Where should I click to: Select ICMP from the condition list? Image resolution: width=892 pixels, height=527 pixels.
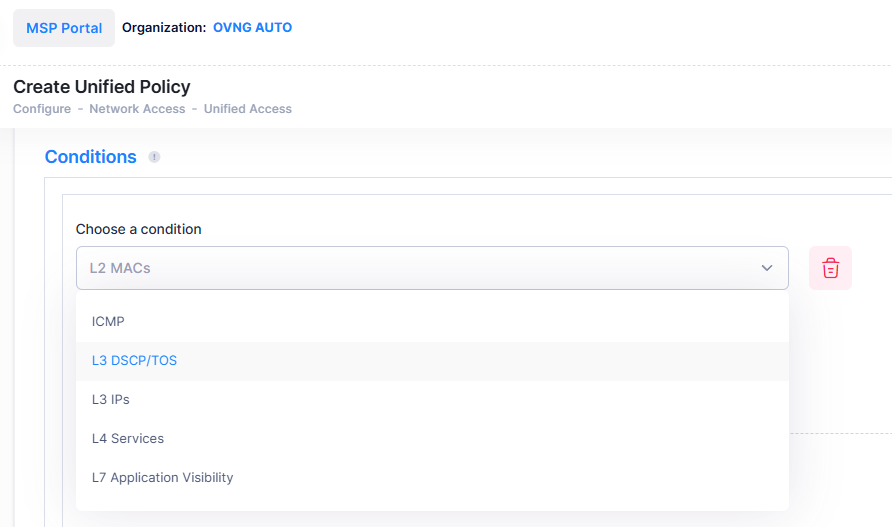point(108,321)
